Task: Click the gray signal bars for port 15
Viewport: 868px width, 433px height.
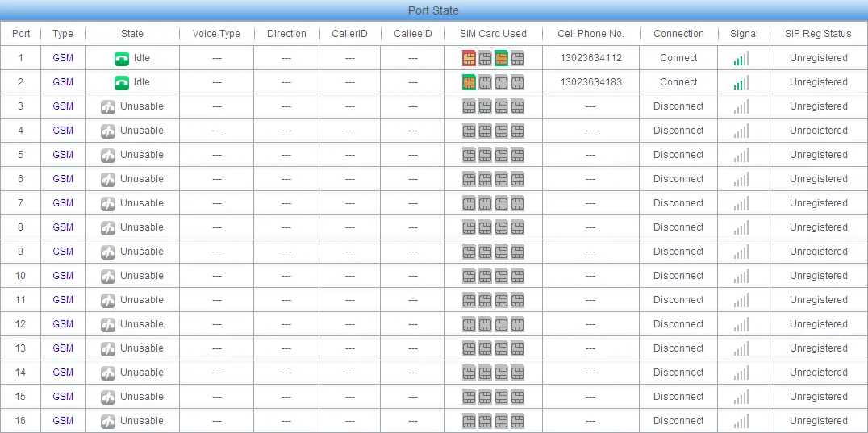Action: [741, 397]
